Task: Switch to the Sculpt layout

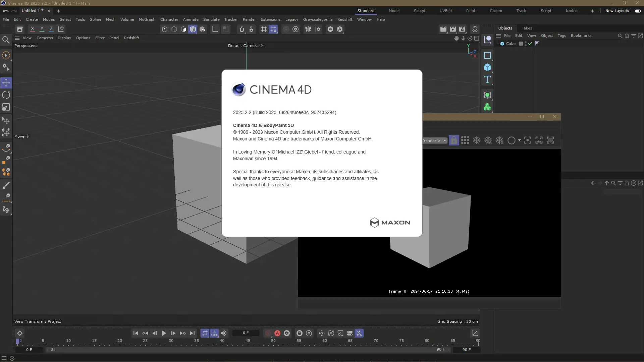Action: (419, 11)
